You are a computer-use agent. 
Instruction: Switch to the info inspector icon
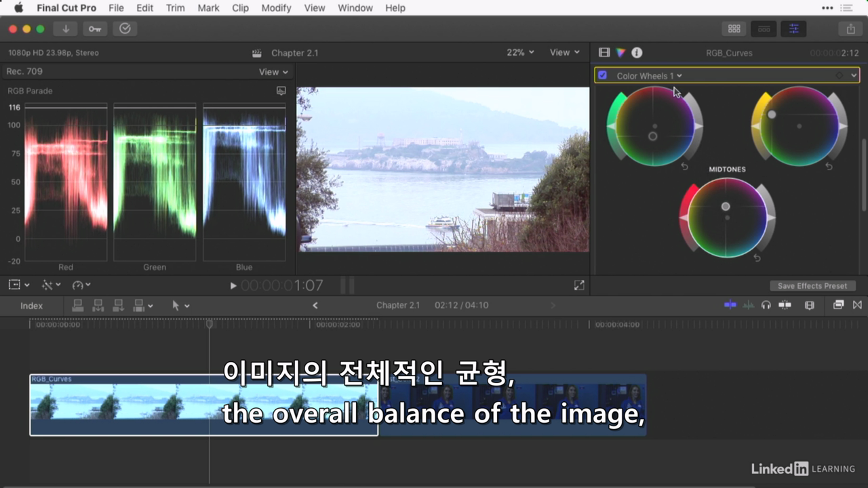point(637,52)
